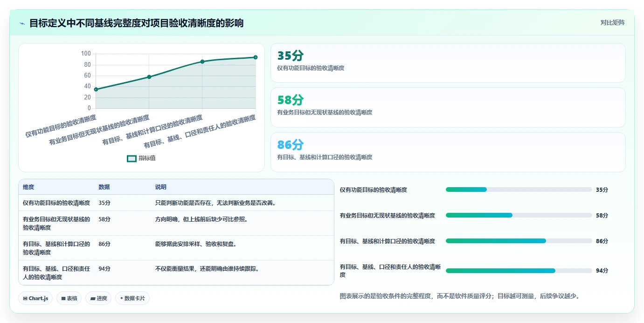The height and width of the screenshot is (323, 644).
Task: Click the 35分 progress bar
Action: (519, 190)
